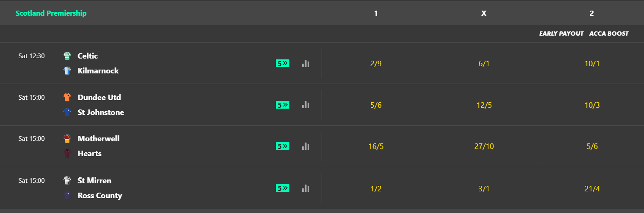Select Celtic home win odds 2/9
The image size is (644, 213).
[376, 64]
